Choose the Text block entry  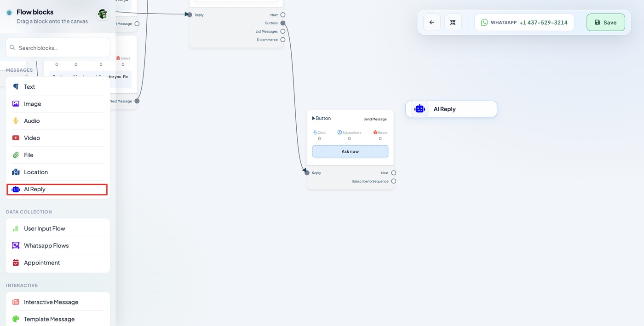click(58, 86)
